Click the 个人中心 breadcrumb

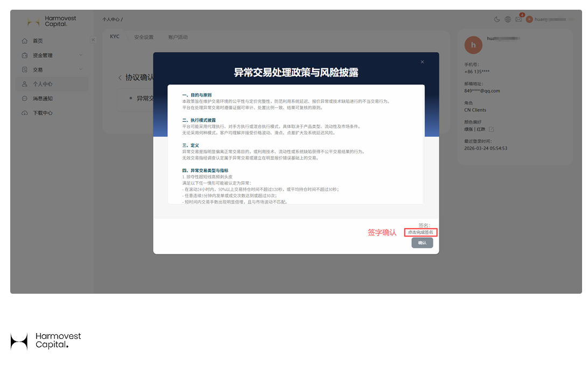(x=111, y=19)
